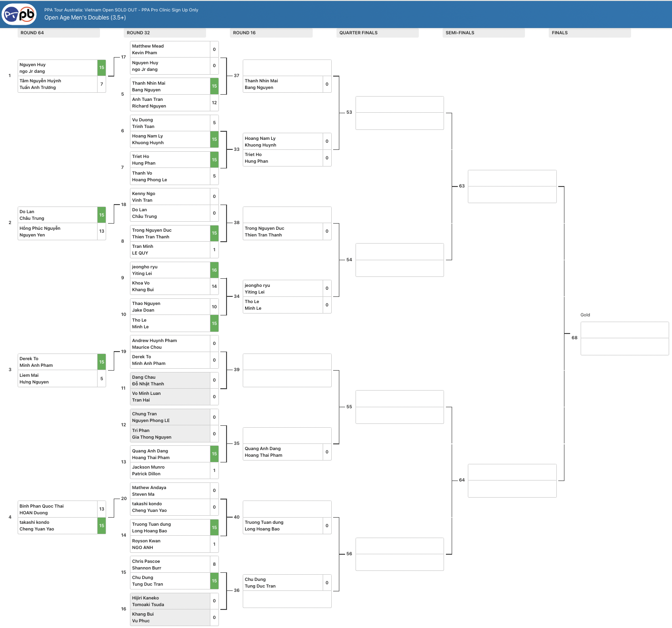Screen dimensions: 672x628
Task: Click the pb pickleball logo icon
Action: click(19, 14)
